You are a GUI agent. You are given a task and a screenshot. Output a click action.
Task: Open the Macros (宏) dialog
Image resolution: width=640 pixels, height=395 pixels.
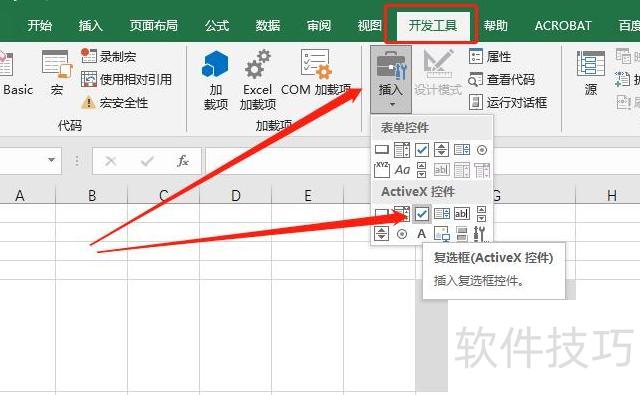point(56,73)
